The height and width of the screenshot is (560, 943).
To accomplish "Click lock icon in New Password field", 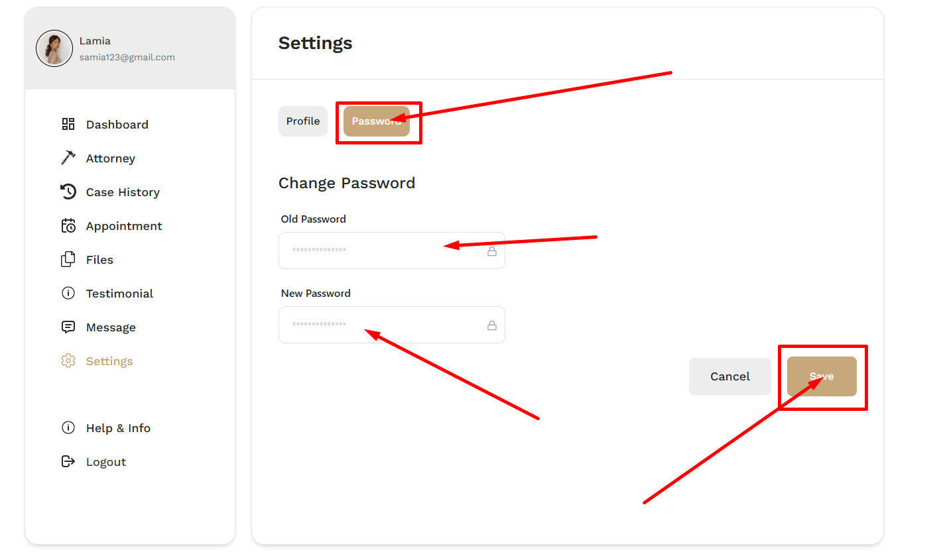I will [492, 325].
